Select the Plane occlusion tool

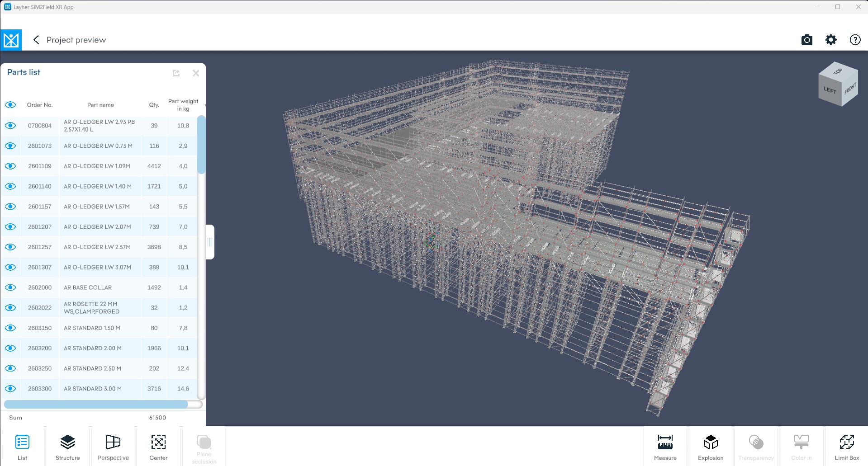click(204, 448)
